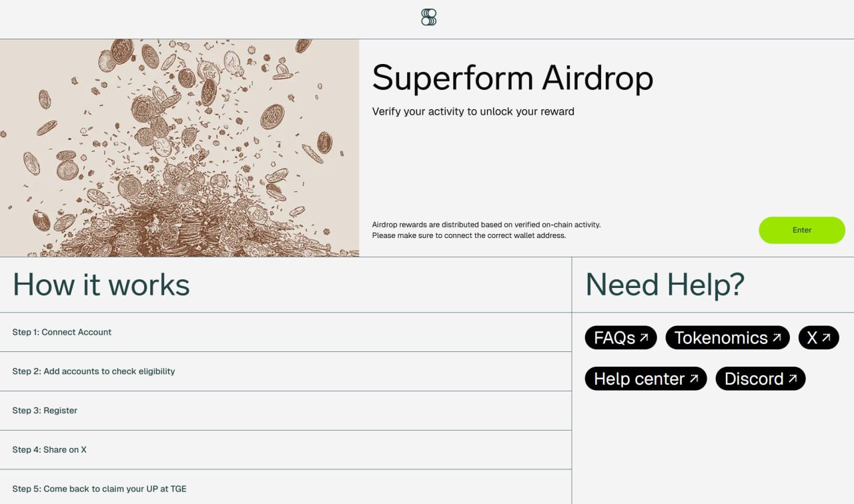Image resolution: width=854 pixels, height=504 pixels.
Task: Click the Superform logo at top
Action: click(428, 17)
